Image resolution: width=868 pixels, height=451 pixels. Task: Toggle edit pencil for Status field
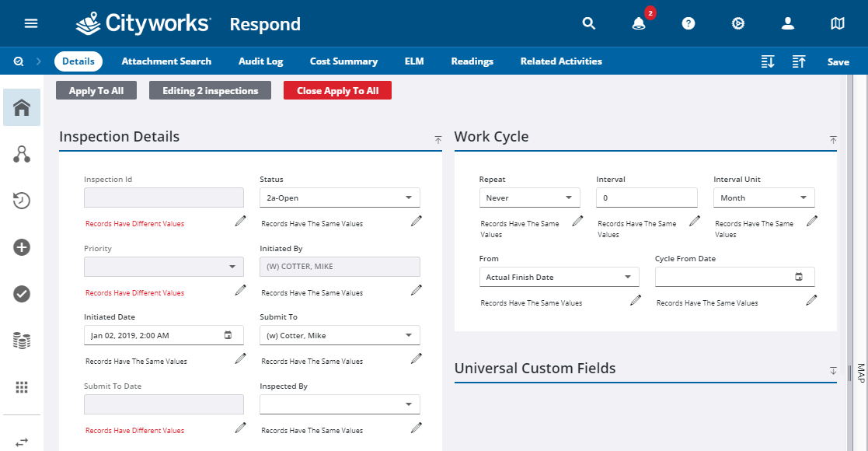pyautogui.click(x=417, y=222)
